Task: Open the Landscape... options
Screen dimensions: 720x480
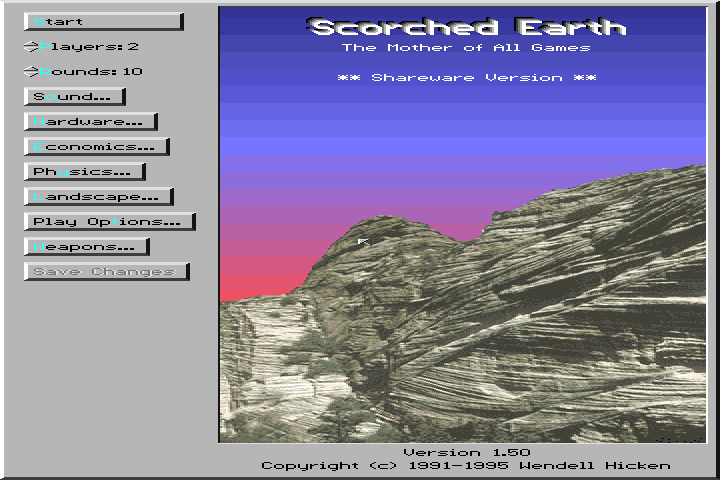Action: pos(98,197)
